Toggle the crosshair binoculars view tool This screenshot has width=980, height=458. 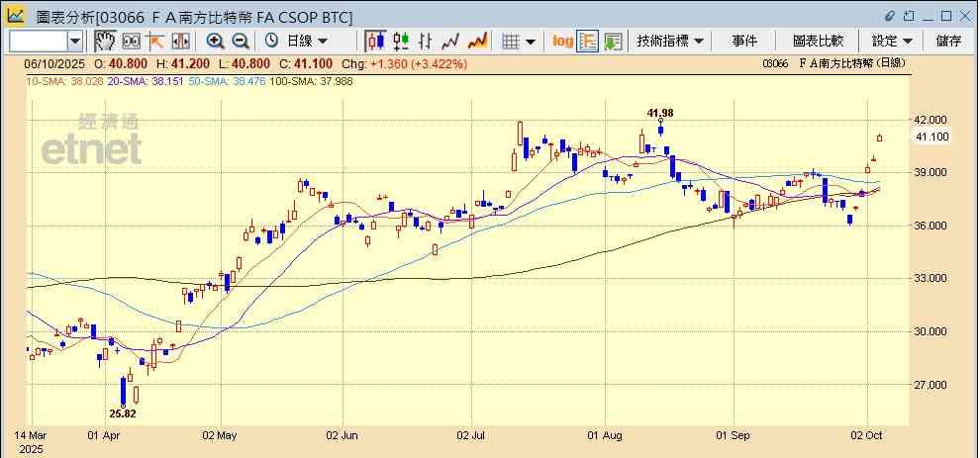click(130, 41)
